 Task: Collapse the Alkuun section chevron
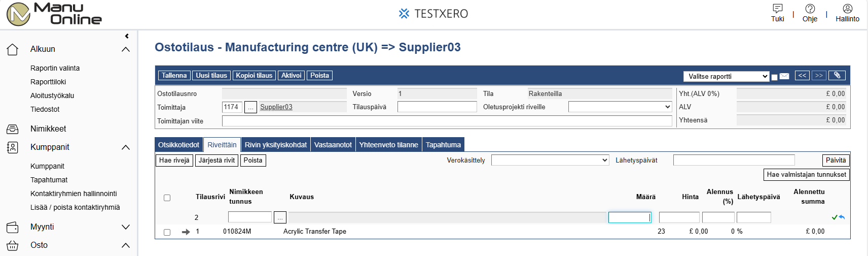pos(126,49)
